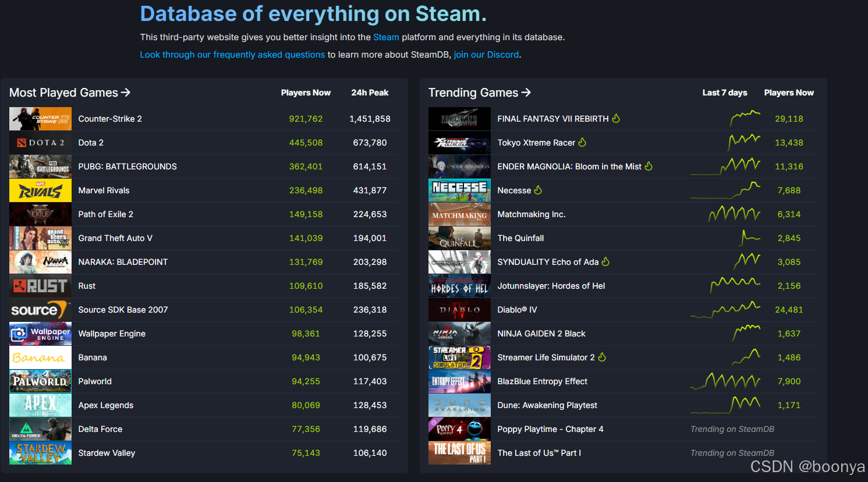Open the frequently asked questions link
The width and height of the screenshot is (868, 482).
coord(232,55)
